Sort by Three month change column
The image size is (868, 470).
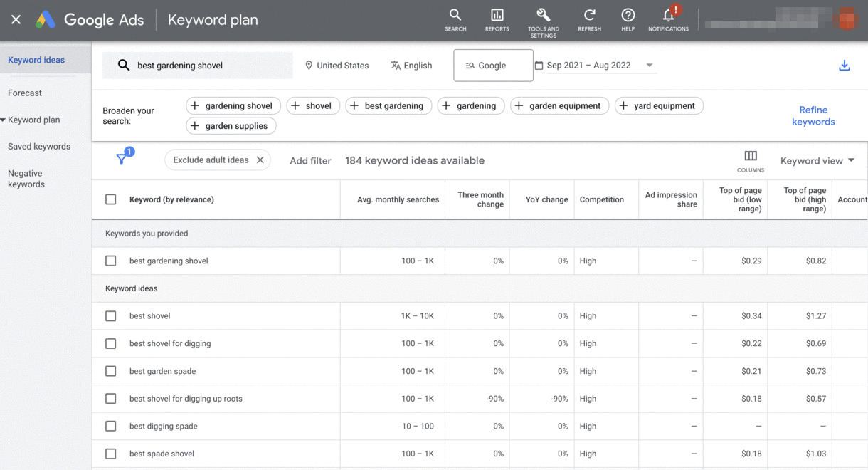click(x=480, y=199)
